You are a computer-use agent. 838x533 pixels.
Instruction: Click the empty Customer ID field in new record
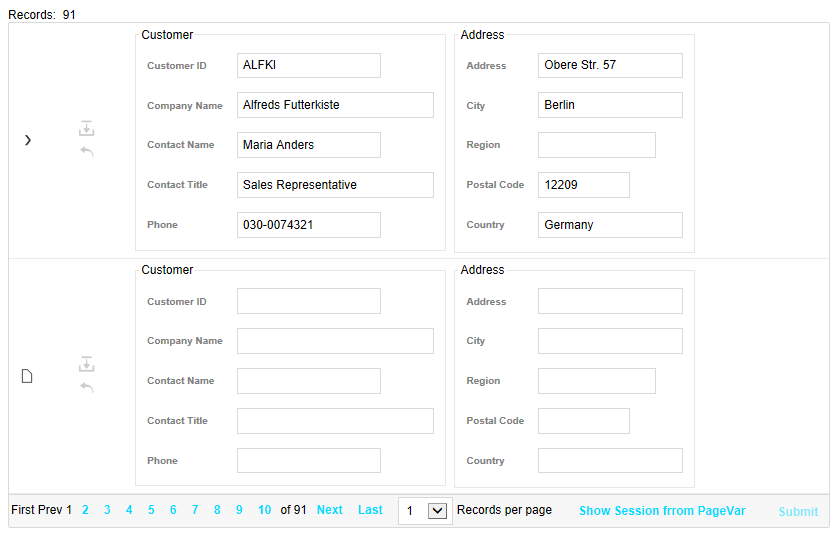pyautogui.click(x=309, y=301)
